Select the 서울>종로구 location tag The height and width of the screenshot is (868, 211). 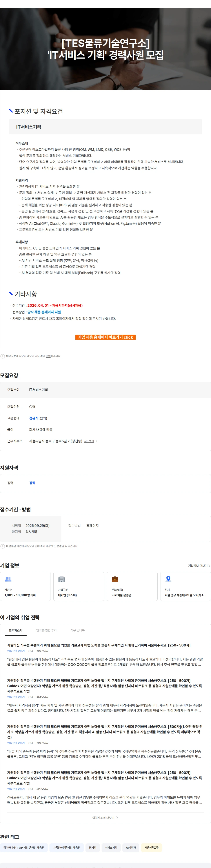click(151, 848)
